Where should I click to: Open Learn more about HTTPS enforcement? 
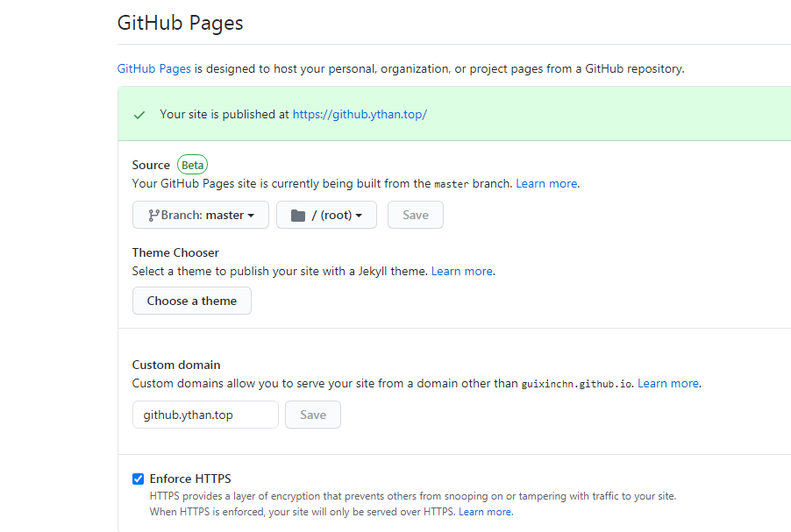tap(485, 512)
